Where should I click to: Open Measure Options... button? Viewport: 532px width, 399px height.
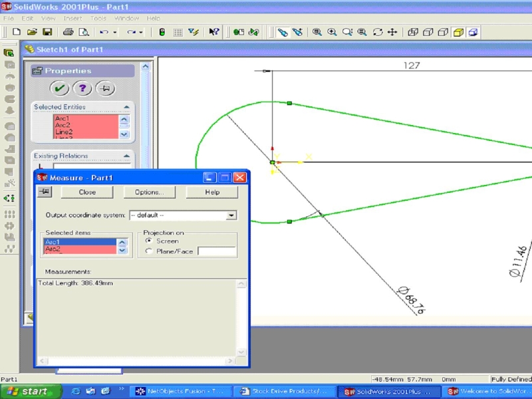click(149, 192)
